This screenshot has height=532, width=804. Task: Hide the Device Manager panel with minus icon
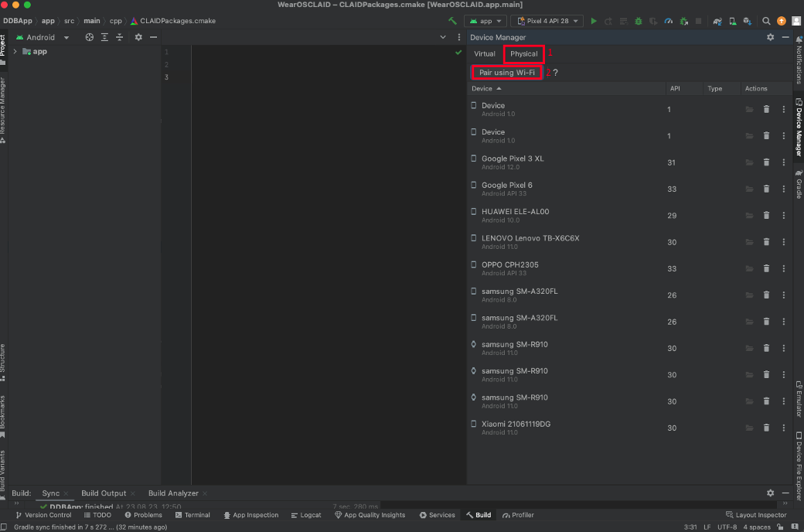(785, 37)
